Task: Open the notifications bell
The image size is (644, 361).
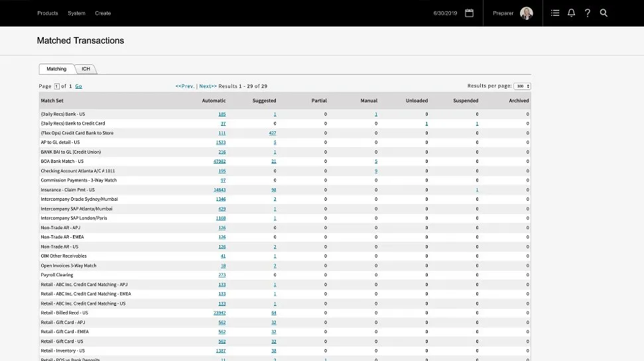Action: pyautogui.click(x=571, y=13)
